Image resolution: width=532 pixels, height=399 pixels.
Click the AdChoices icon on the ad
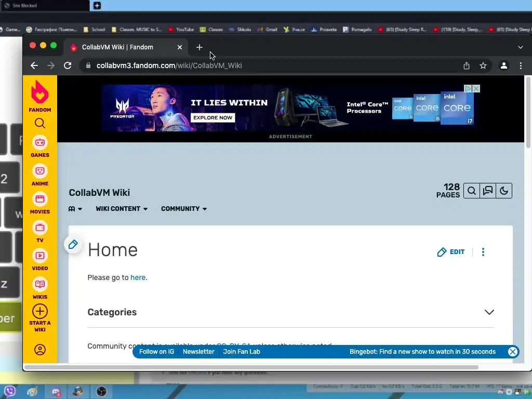[468, 88]
